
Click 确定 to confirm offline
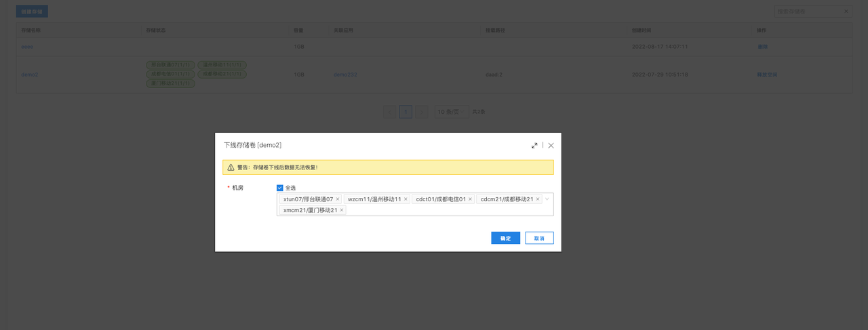click(x=505, y=238)
